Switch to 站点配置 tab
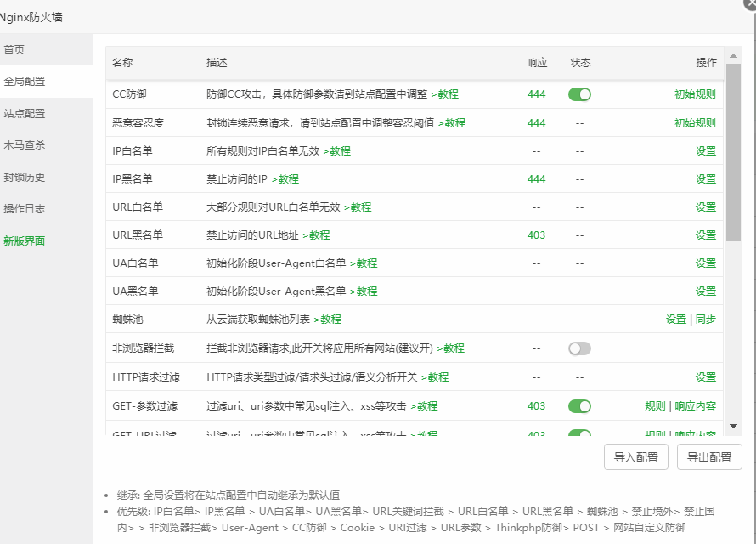 coord(47,113)
